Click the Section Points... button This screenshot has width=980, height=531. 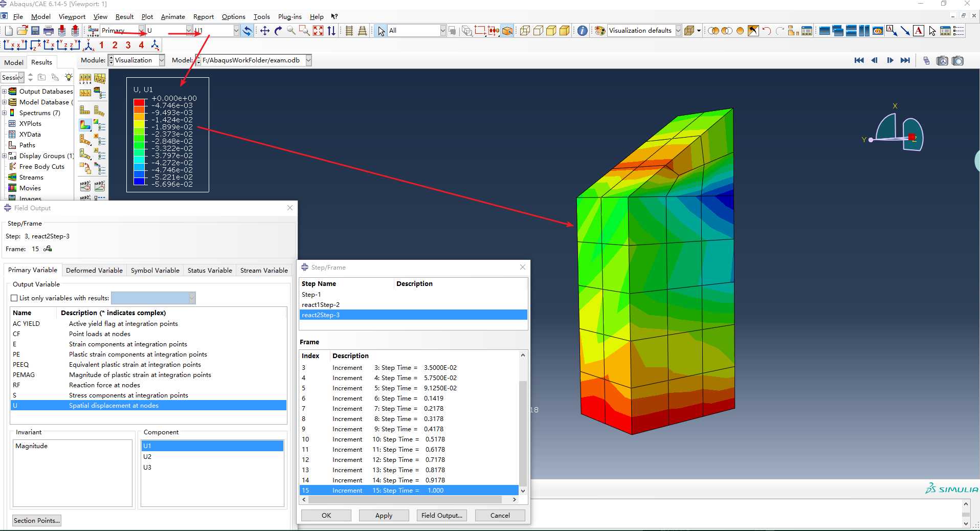37,520
